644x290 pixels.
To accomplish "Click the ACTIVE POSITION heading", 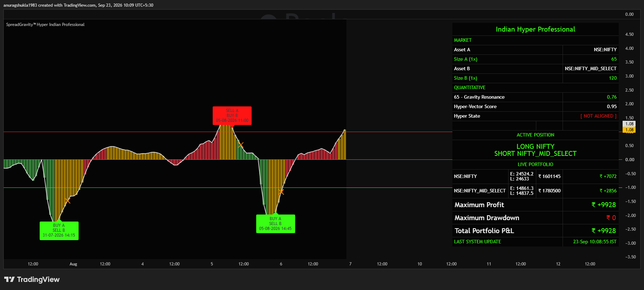I will [x=535, y=135].
